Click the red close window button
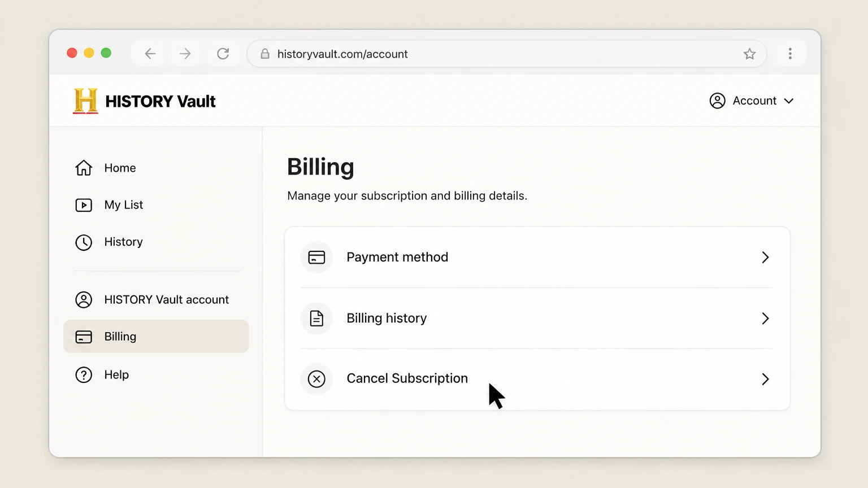This screenshot has width=868, height=488. click(72, 53)
